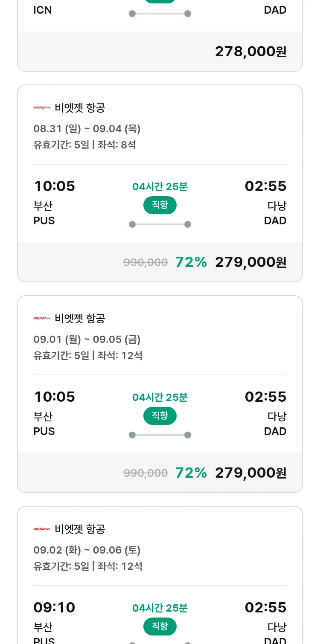Viewport: 320px width, 644px height.
Task: Select the 279,000원 price on the 09.01 flight
Action: pyautogui.click(x=250, y=473)
